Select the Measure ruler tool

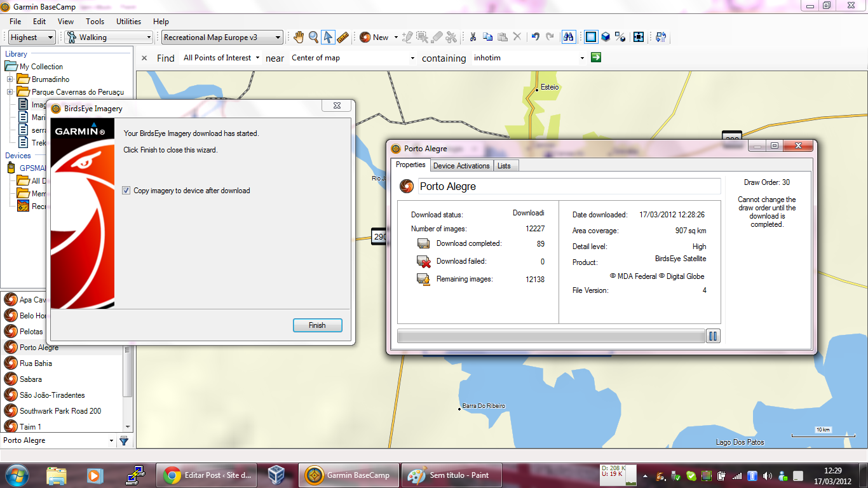tap(343, 37)
